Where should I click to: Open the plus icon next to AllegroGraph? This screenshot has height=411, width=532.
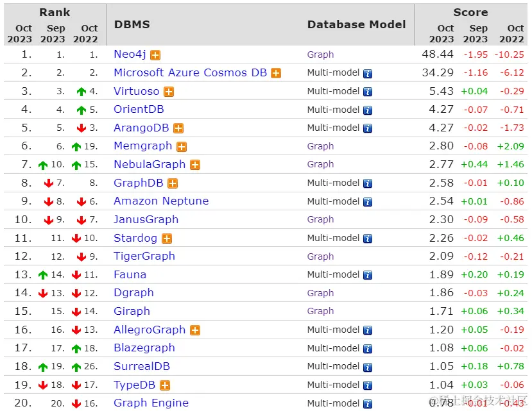point(194,330)
